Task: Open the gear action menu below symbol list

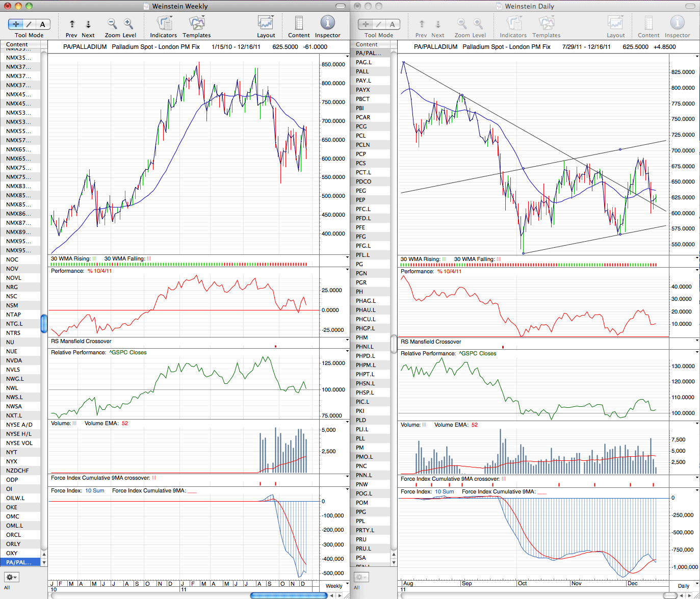Action: (11, 577)
